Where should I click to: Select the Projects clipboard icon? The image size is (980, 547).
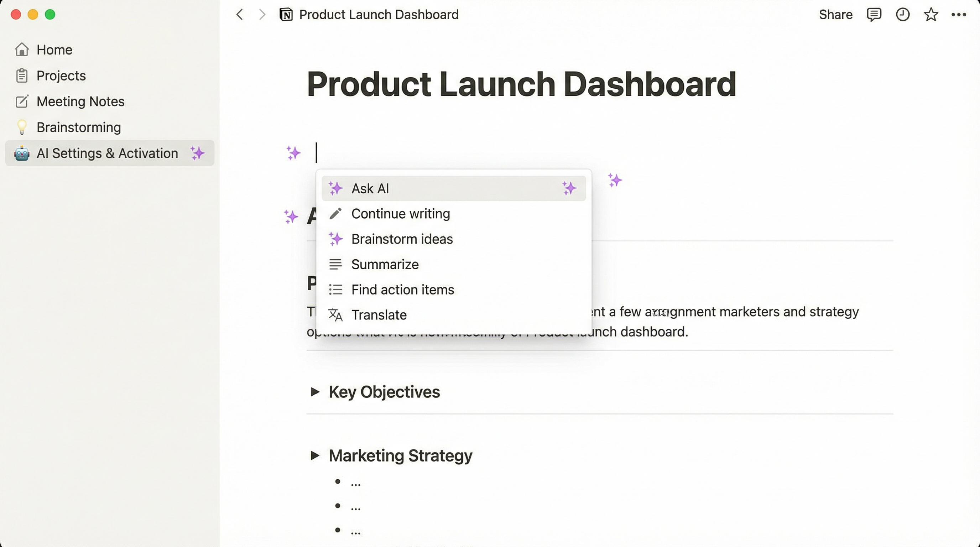coord(22,76)
